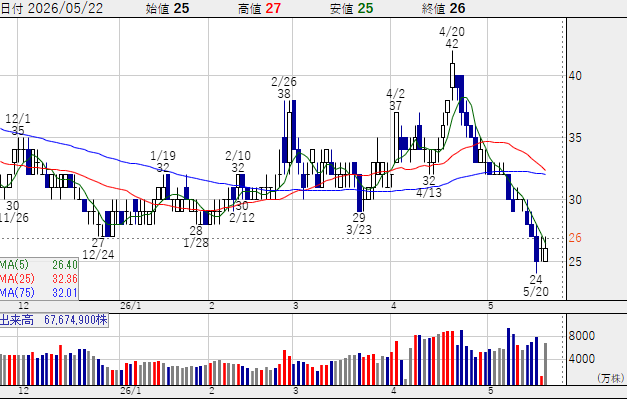
Task: Click the 26/1 label on price chart axis
Action: pos(131,306)
